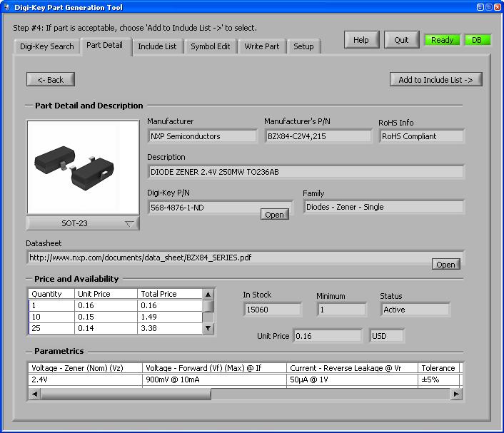
Task: Click the Manufacturer field NXP Semiconductors
Action: coord(203,136)
